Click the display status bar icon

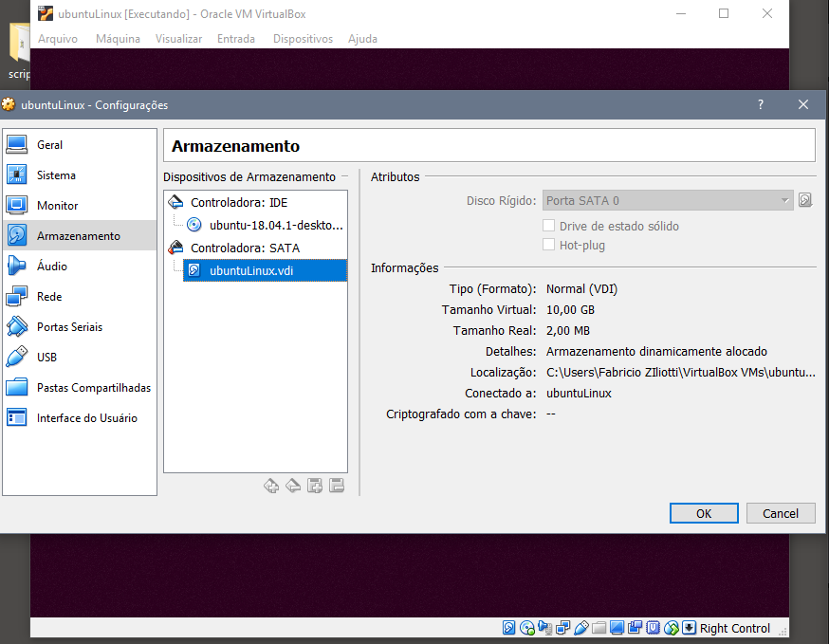click(617, 628)
